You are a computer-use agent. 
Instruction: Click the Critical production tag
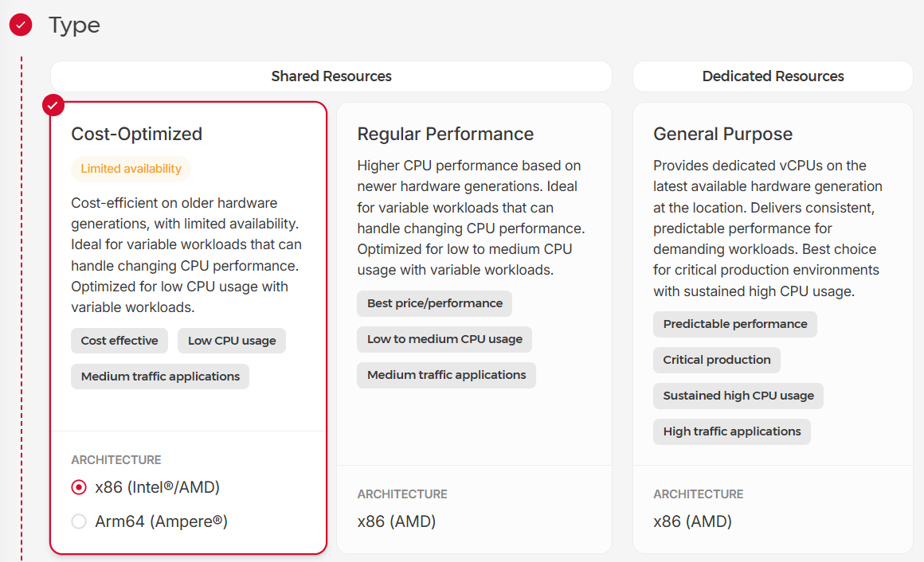717,360
